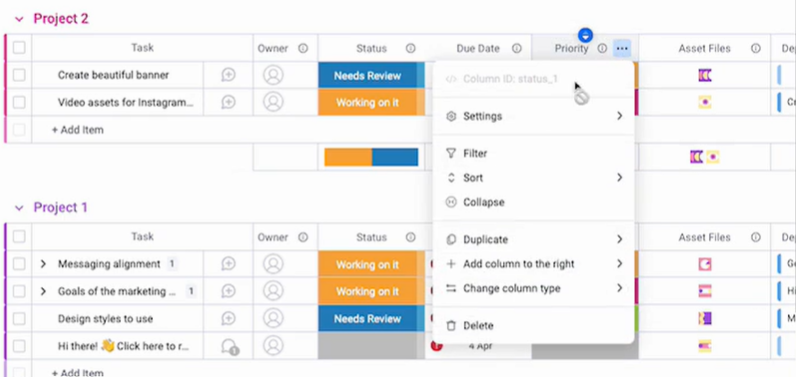Click Working on it status for Video assets

click(368, 102)
